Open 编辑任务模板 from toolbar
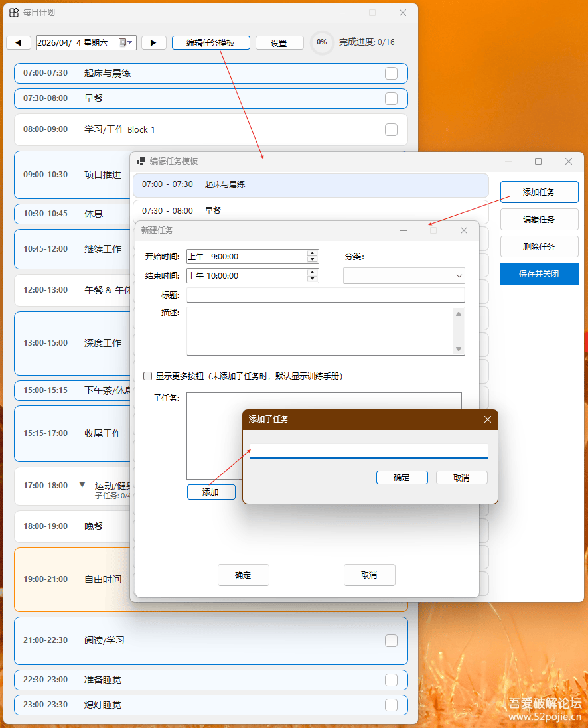The height and width of the screenshot is (728, 588). pyautogui.click(x=211, y=42)
